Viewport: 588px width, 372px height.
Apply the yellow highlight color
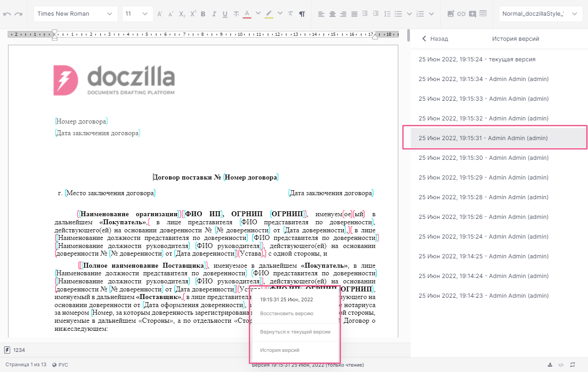pyautogui.click(x=268, y=14)
